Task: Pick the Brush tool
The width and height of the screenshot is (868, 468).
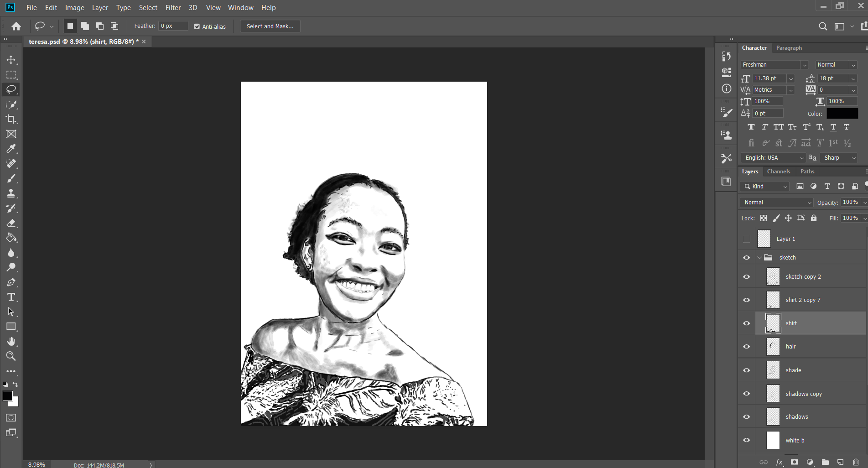Action: coord(11,178)
